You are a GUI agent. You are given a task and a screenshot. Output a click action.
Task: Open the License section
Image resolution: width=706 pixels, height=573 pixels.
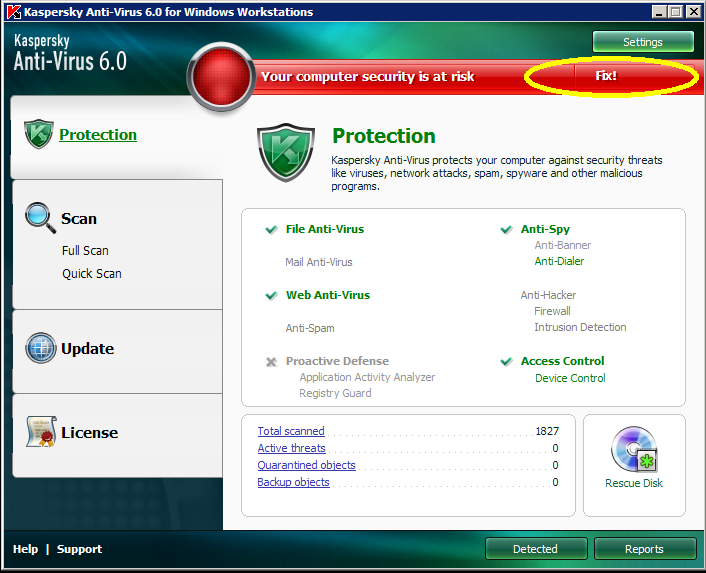pos(90,433)
